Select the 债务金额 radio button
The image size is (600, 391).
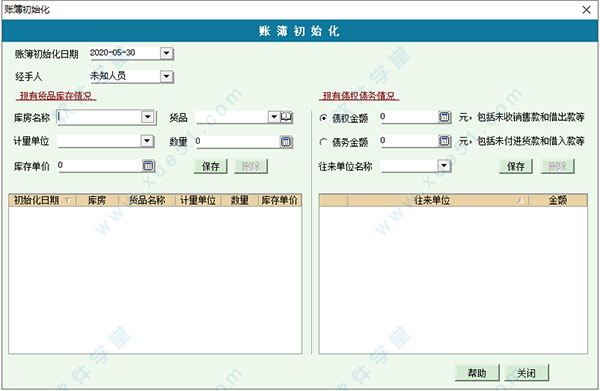pyautogui.click(x=323, y=142)
